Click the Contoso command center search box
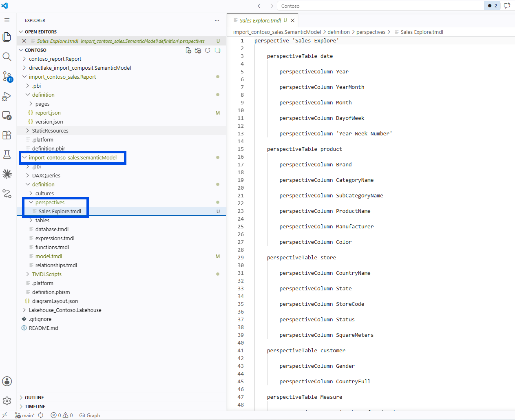Image resolution: width=515 pixels, height=420 pixels. coord(380,6)
